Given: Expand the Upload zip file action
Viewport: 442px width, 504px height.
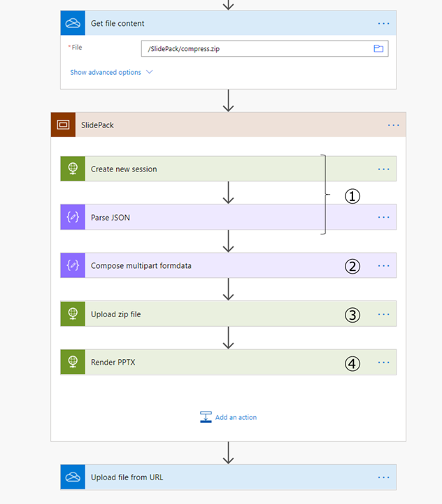Looking at the screenshot, I should point(229,314).
